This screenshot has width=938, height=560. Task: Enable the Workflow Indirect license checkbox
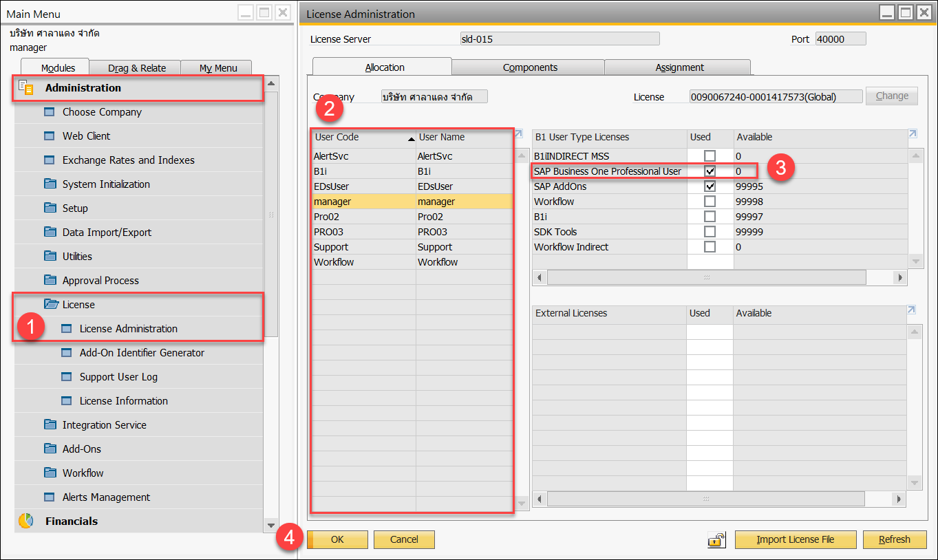pos(710,247)
